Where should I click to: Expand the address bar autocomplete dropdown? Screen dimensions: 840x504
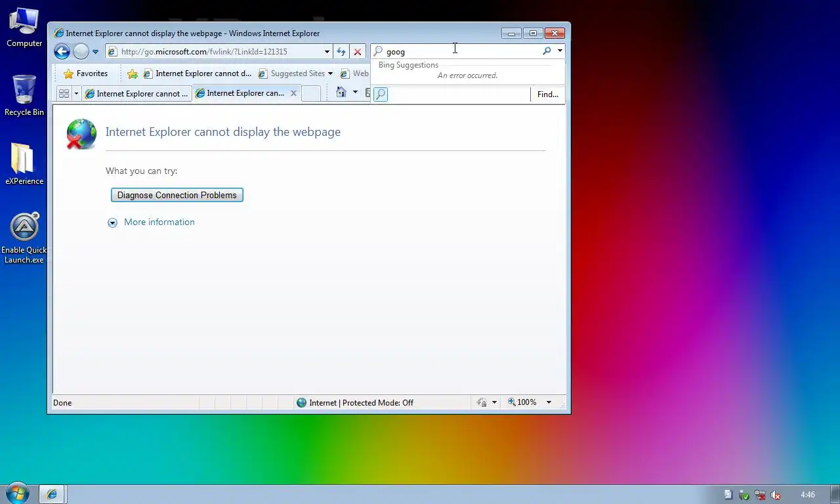(x=327, y=52)
